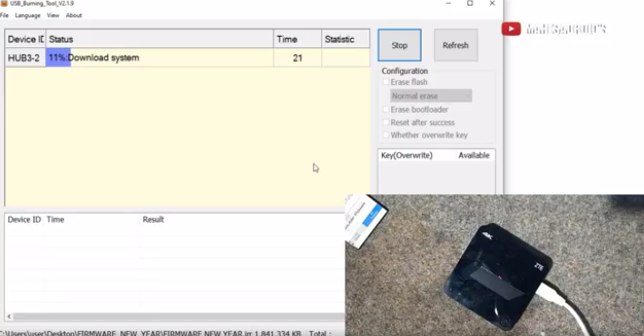Viewport: 644px width, 336px height.
Task: Click the Refresh button
Action: tap(456, 45)
